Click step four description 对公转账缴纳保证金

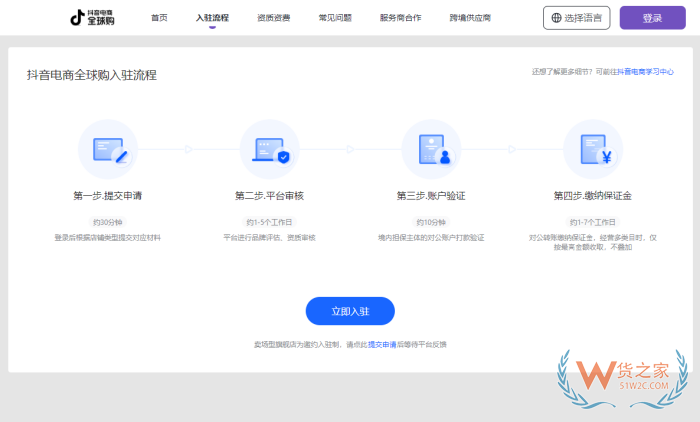[592, 242]
